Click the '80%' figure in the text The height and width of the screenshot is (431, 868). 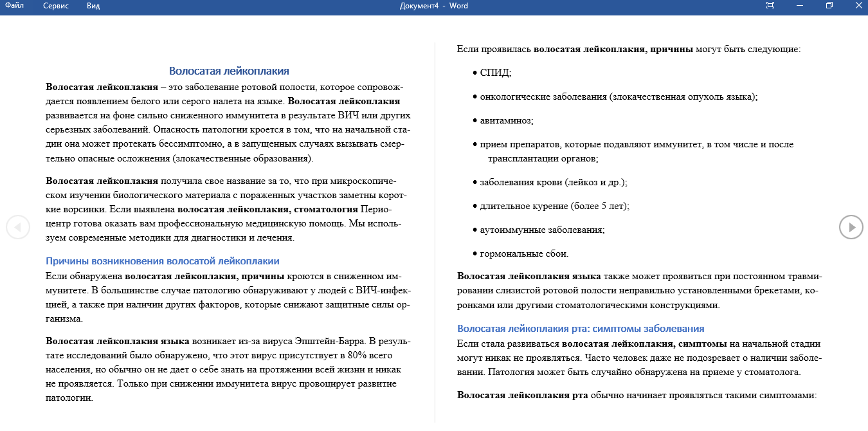click(x=356, y=355)
